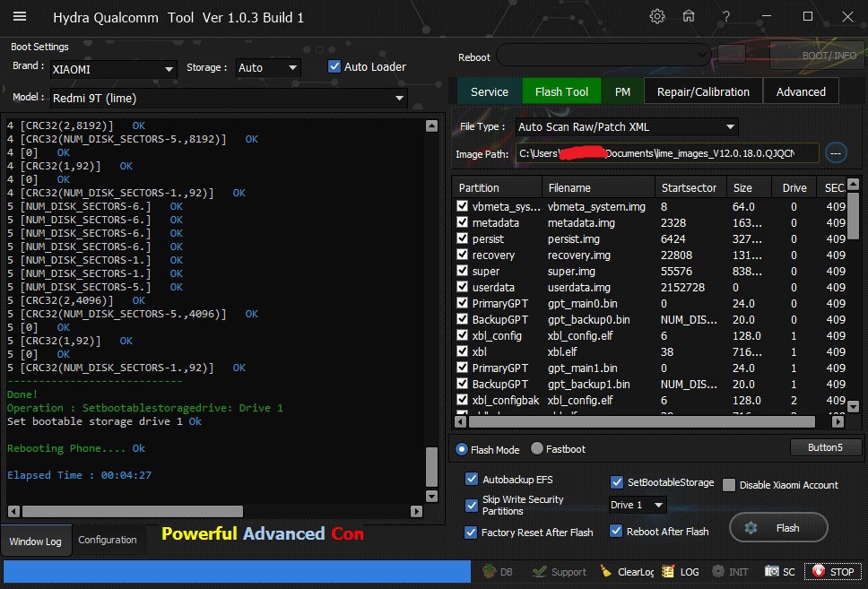Open the Reboot options dropdown
This screenshot has height=589, width=868.
point(604,55)
